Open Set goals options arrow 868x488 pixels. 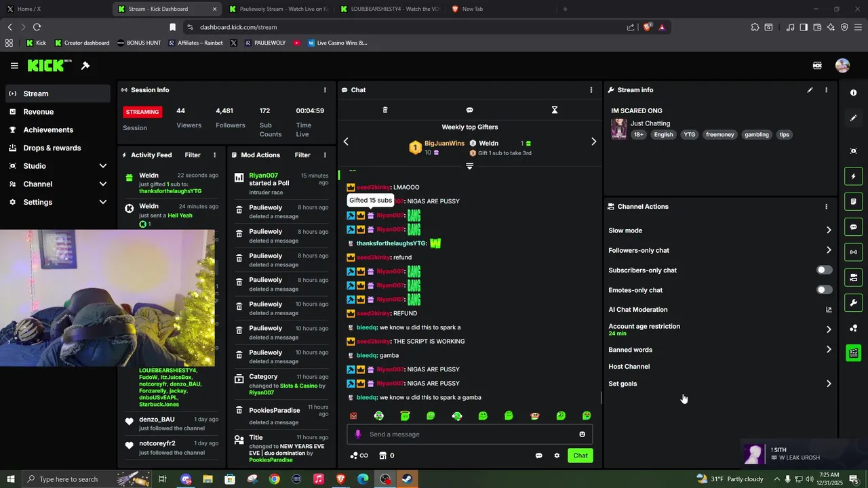coord(829,384)
